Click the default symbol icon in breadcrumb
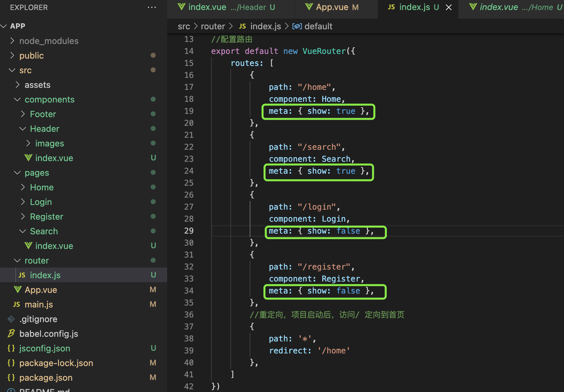564x392 pixels. pyautogui.click(x=297, y=26)
